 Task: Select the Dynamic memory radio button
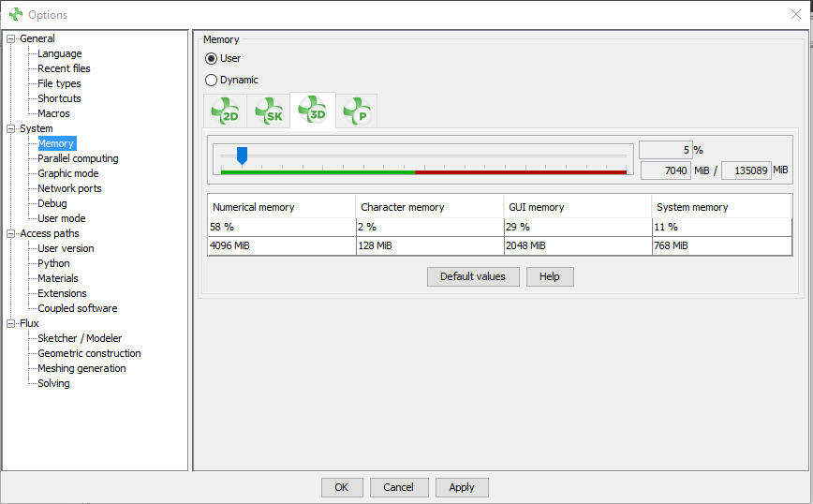(x=212, y=80)
